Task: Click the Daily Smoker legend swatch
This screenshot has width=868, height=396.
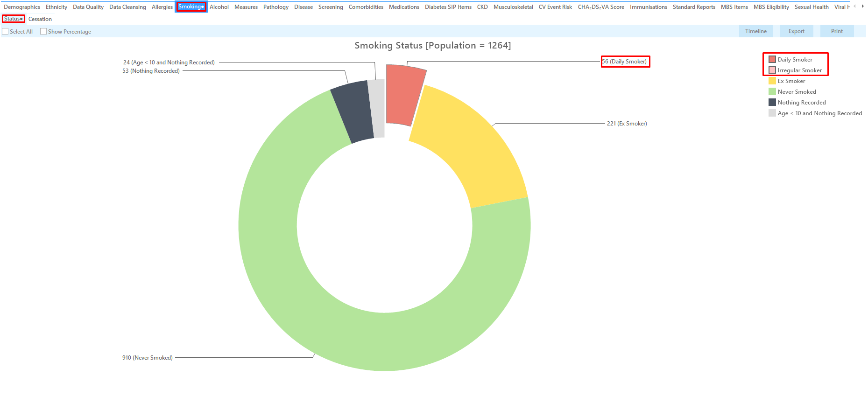Action: tap(772, 59)
